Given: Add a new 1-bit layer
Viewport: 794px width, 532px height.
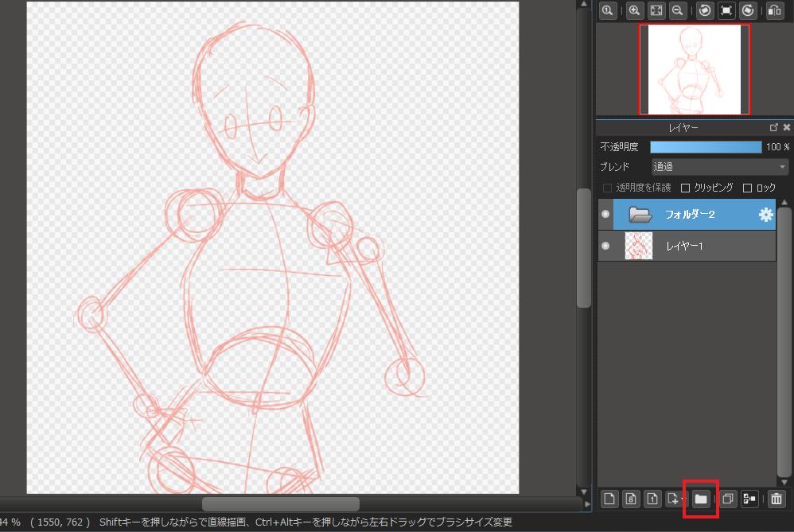Looking at the screenshot, I should coord(652,499).
